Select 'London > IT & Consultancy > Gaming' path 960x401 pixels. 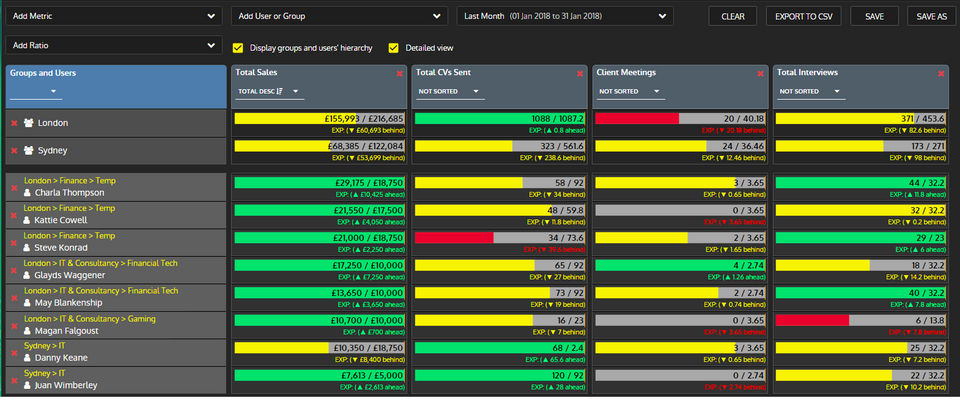click(x=89, y=319)
